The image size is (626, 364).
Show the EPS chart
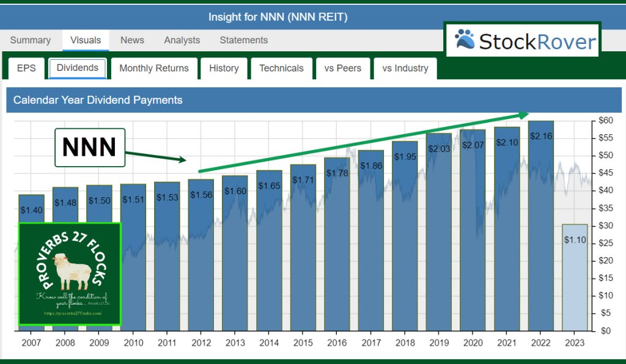26,68
